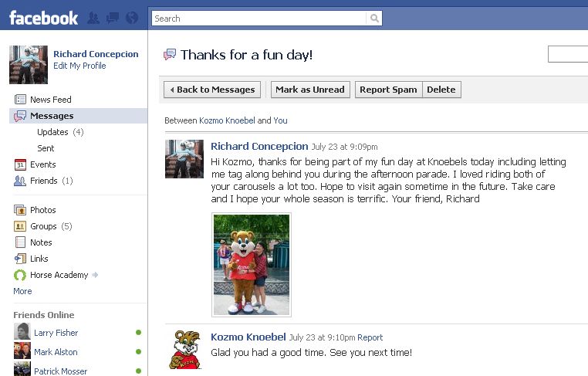
Task: Expand the More sidebar list
Action: pyautogui.click(x=22, y=291)
